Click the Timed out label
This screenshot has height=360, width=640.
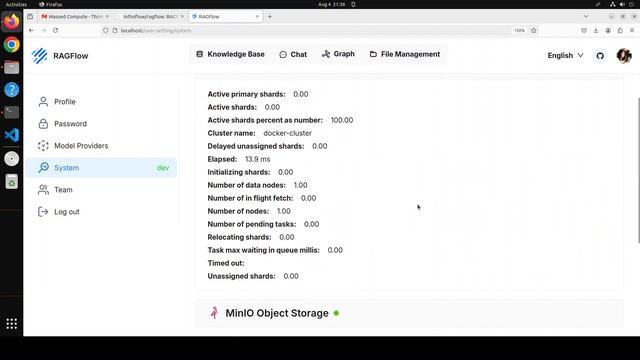(226, 263)
